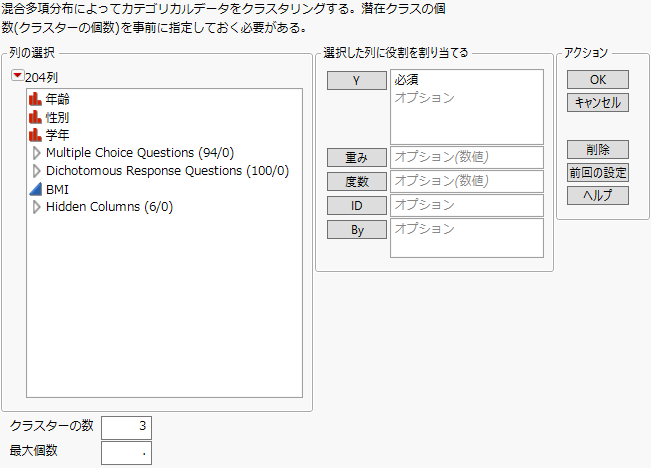Viewport: 651px width, 468px height.
Task: Click the クラスターの数 input field
Action: tap(125, 426)
